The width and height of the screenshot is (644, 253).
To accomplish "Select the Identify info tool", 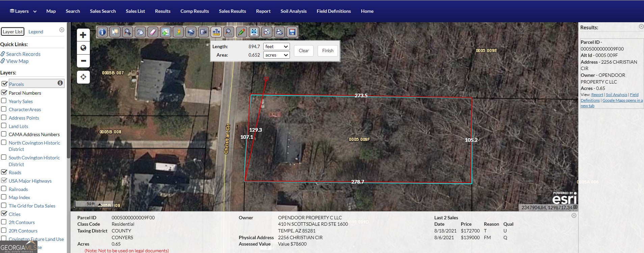I will pos(102,32).
